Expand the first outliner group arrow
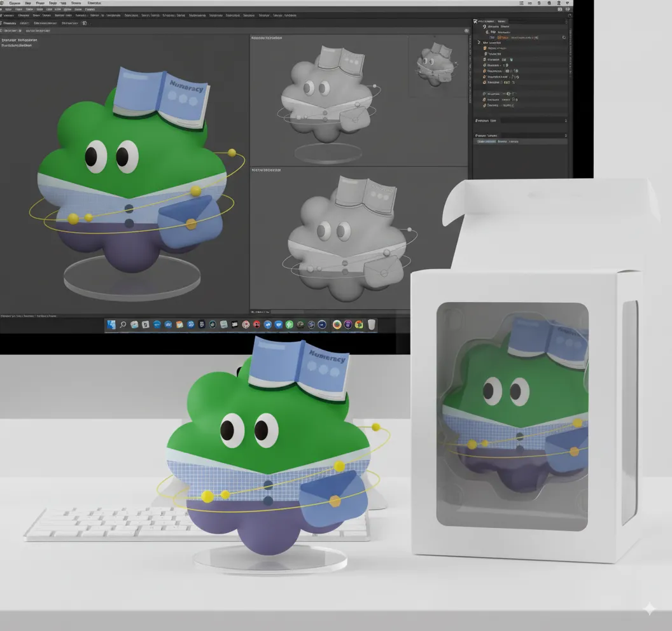 (479, 43)
